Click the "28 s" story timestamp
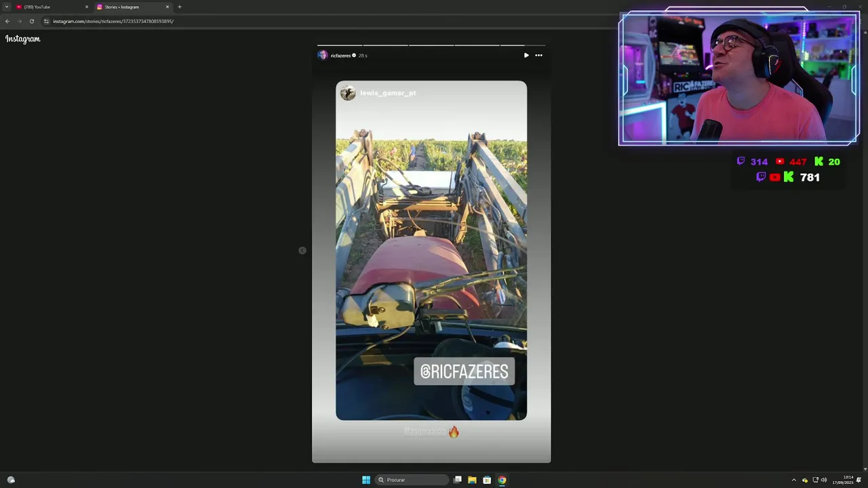 pos(363,56)
